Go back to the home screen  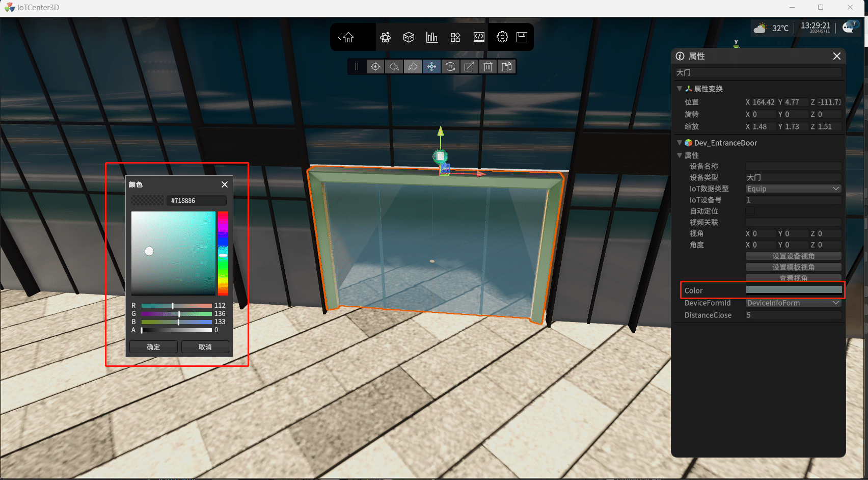point(348,37)
